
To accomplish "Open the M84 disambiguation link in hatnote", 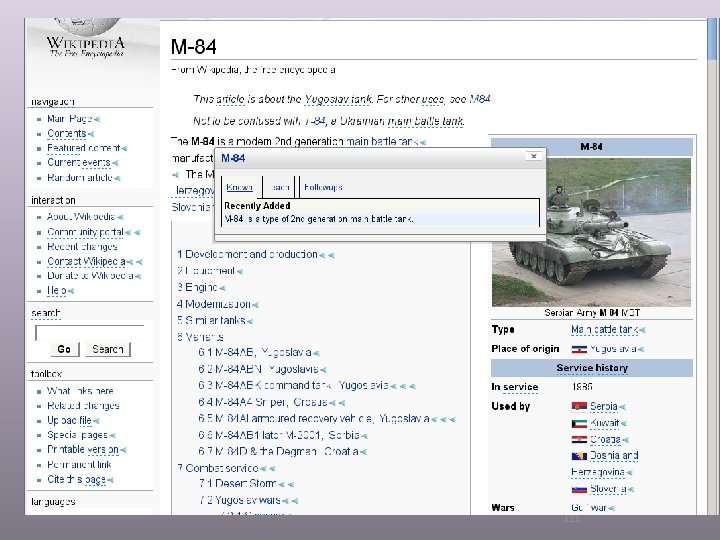I will (x=480, y=99).
